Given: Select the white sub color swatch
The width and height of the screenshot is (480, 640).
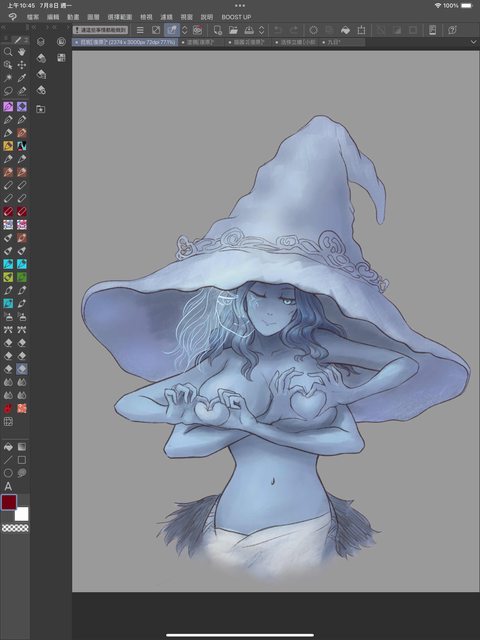Looking at the screenshot, I should pos(22,514).
